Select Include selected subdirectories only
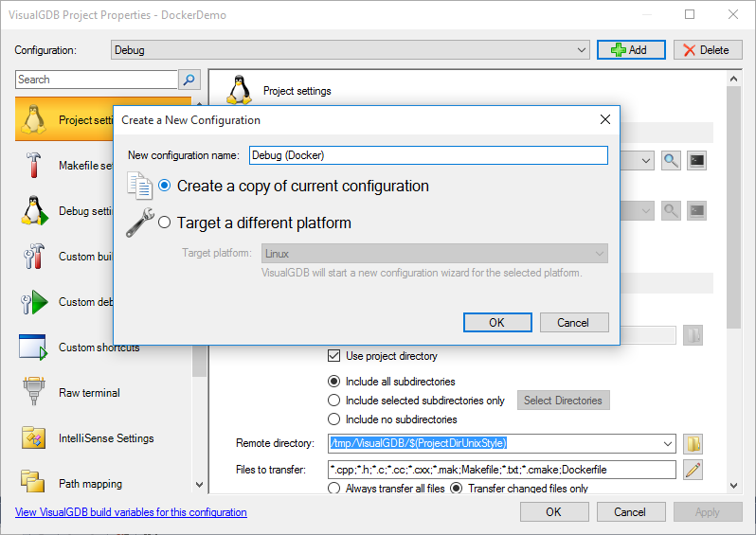 (333, 400)
